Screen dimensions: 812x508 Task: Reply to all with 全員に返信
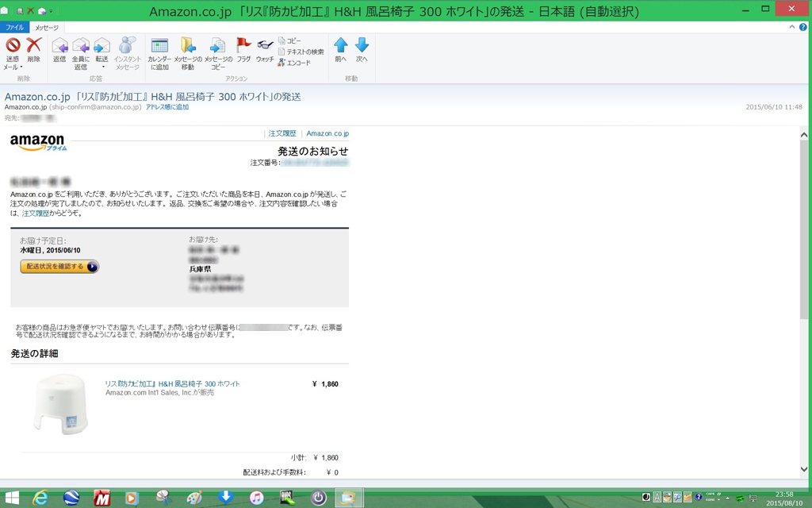click(81, 53)
